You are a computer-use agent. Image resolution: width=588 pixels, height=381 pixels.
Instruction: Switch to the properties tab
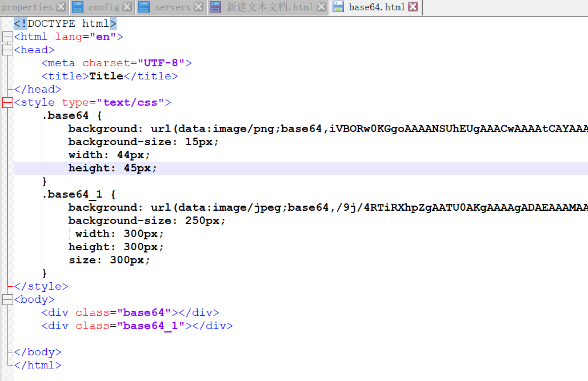coord(29,7)
